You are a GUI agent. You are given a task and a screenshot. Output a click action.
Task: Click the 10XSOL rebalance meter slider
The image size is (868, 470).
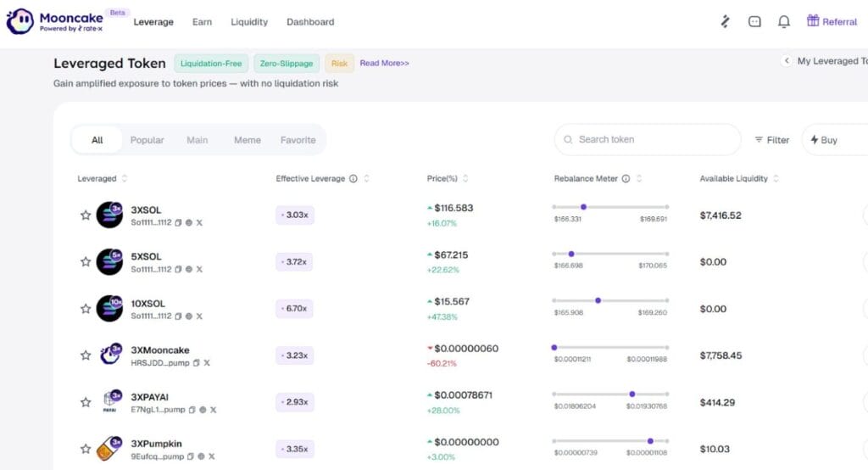click(x=610, y=300)
